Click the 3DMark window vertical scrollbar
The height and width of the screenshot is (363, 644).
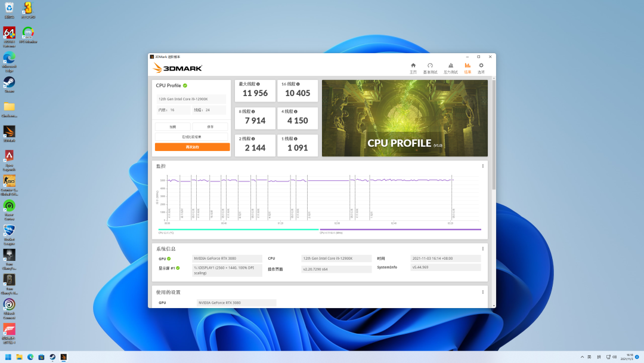coord(494,134)
